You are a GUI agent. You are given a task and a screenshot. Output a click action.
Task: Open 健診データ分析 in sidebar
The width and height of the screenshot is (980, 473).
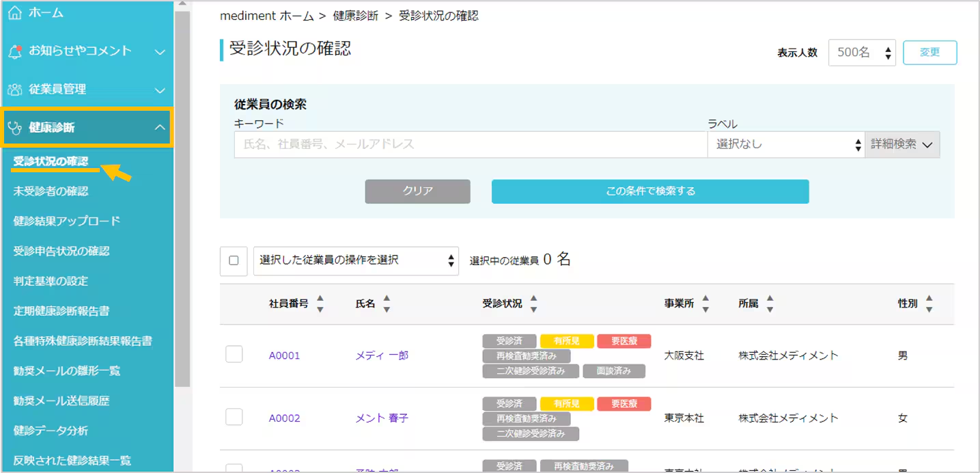pos(51,431)
